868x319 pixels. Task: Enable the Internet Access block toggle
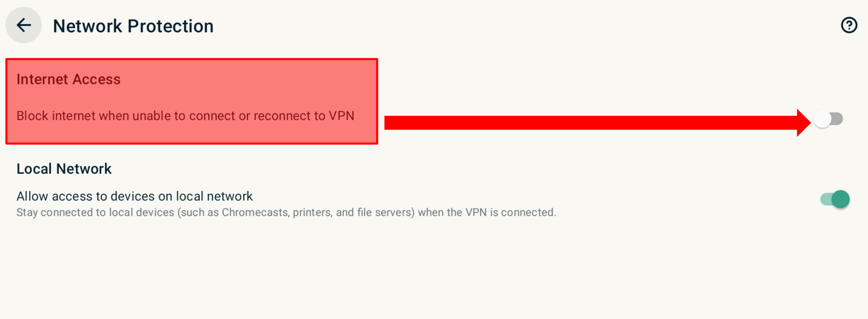pos(829,119)
